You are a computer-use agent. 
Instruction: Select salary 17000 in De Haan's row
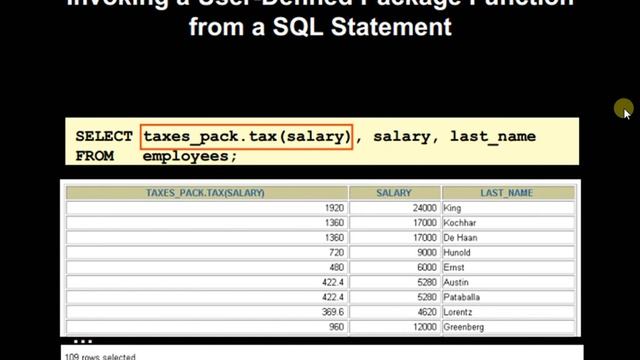coord(424,238)
